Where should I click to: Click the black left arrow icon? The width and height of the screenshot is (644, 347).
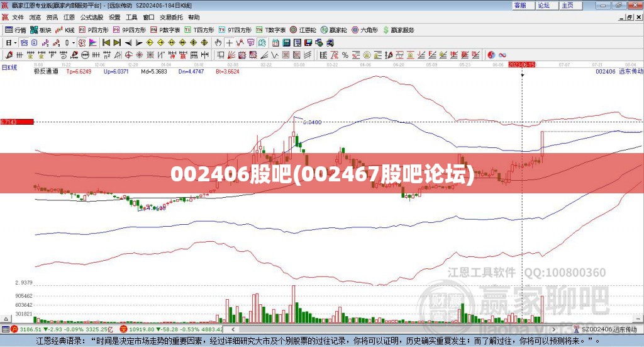pos(128,43)
